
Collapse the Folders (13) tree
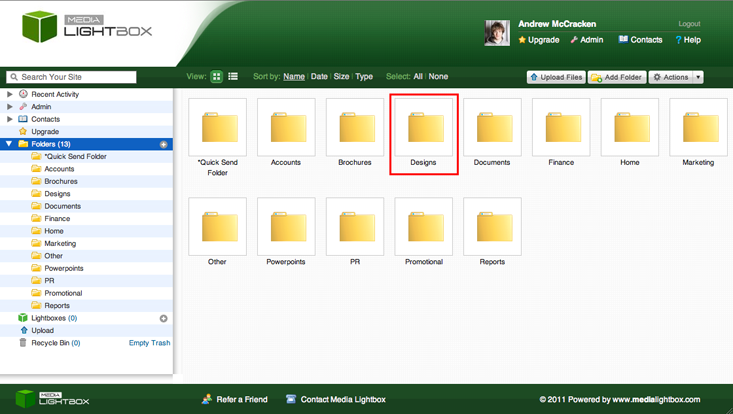pos(10,144)
